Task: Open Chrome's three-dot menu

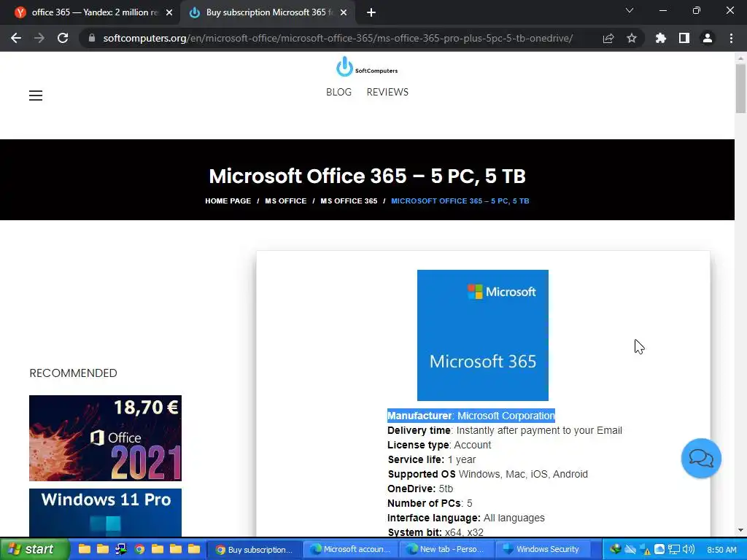Action: click(731, 38)
